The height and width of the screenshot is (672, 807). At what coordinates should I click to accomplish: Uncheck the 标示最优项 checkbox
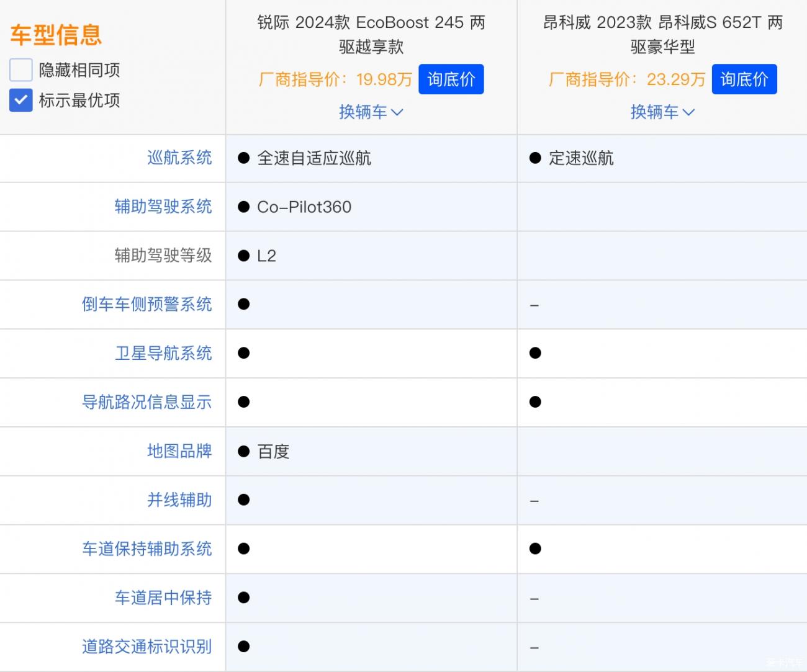tap(20, 100)
